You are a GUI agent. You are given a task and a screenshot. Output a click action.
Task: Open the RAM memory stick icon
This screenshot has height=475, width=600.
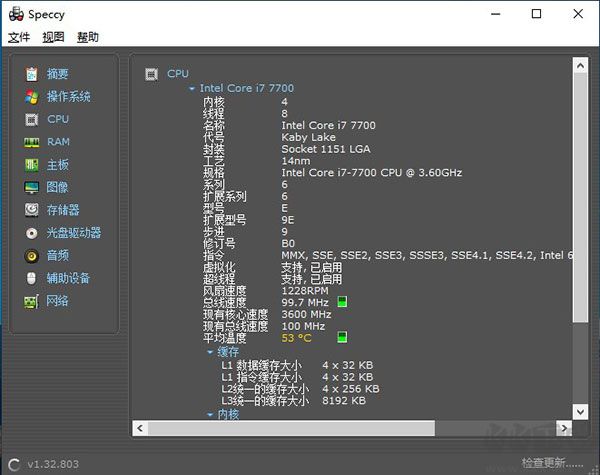point(31,142)
